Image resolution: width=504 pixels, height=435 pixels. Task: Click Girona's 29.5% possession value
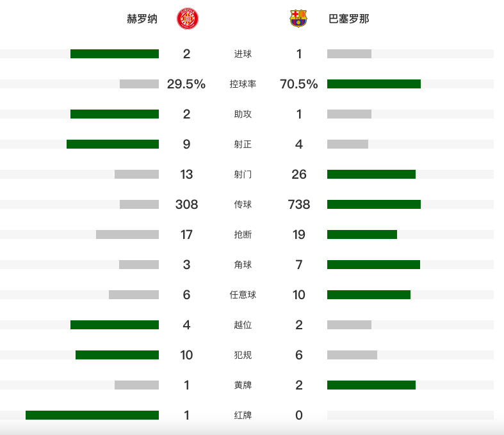coord(186,84)
